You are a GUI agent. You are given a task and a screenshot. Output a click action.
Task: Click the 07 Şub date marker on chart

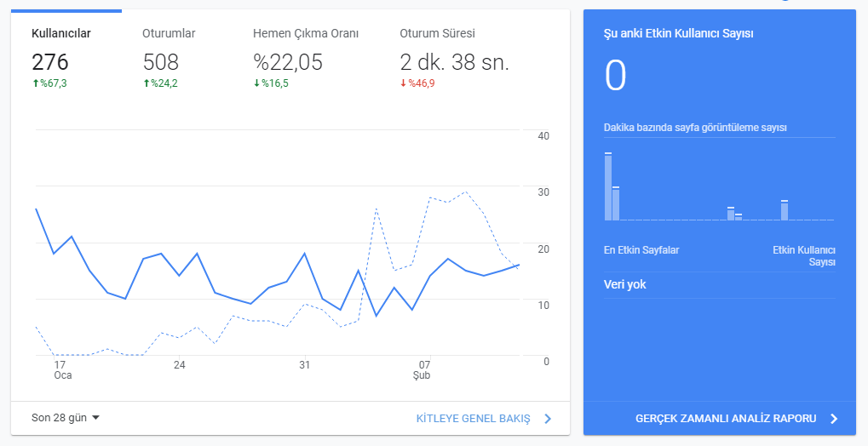pos(423,369)
